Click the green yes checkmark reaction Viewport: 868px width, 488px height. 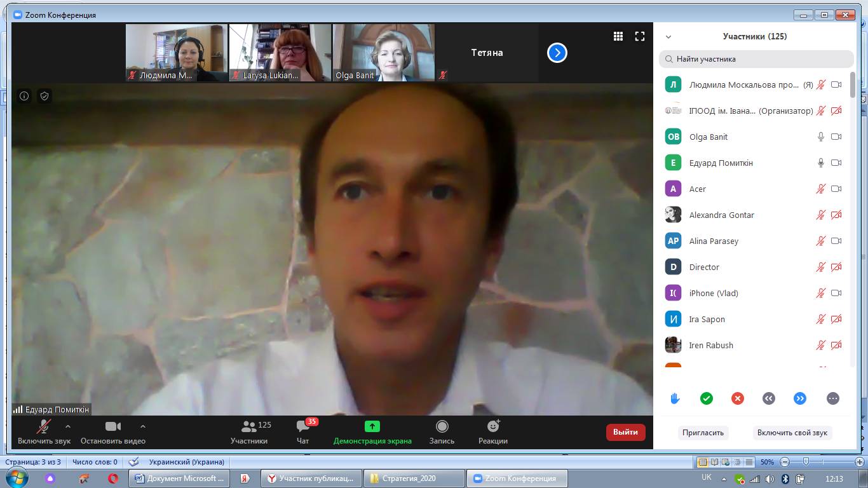706,398
